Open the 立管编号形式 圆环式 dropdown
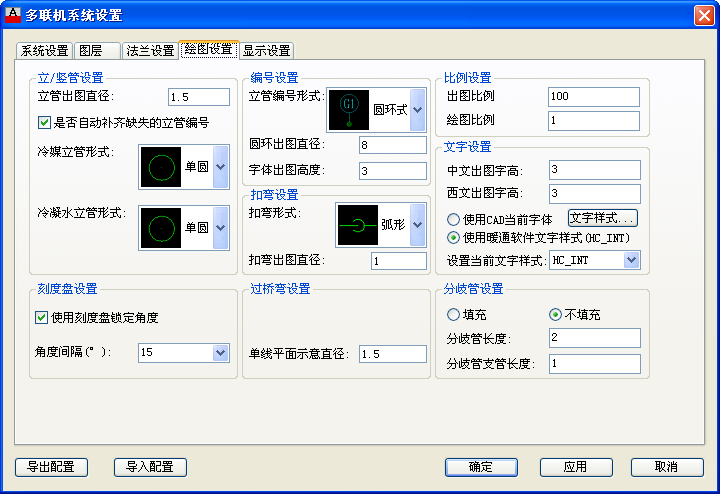720x494 pixels. coord(417,109)
